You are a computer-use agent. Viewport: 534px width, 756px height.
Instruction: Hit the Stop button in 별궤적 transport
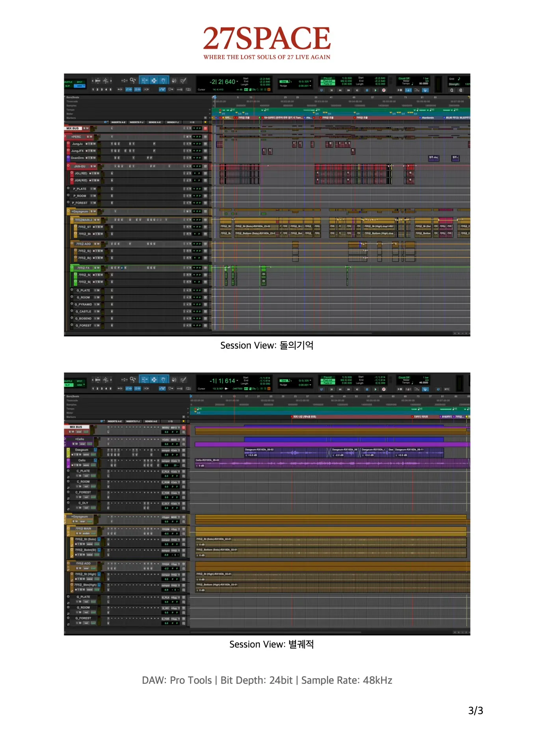pos(367,389)
